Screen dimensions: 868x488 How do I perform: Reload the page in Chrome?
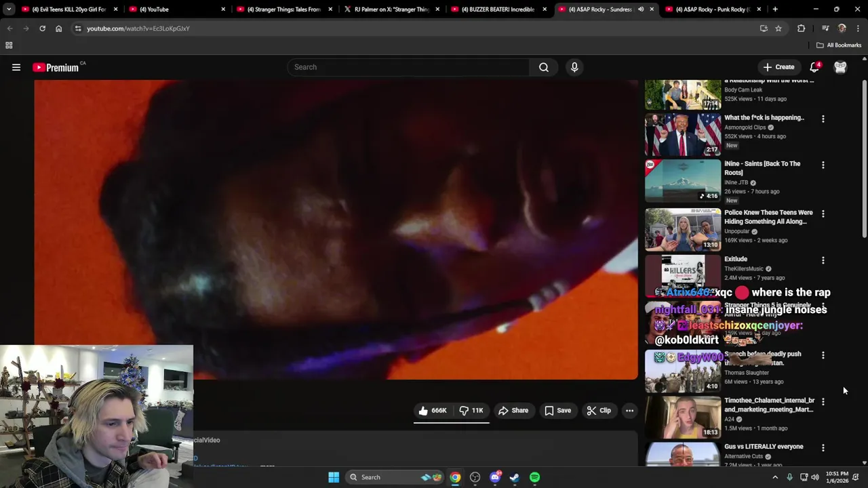pyautogui.click(x=42, y=28)
